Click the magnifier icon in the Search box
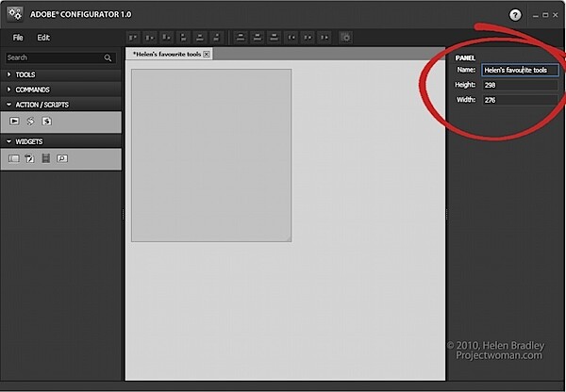The width and height of the screenshot is (566, 392). [x=108, y=57]
